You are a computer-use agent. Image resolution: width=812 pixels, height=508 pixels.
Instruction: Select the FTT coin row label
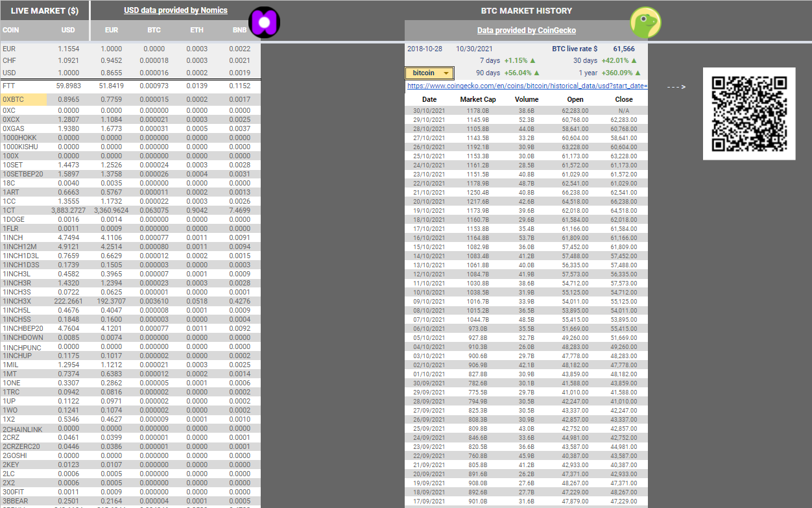click(9, 86)
